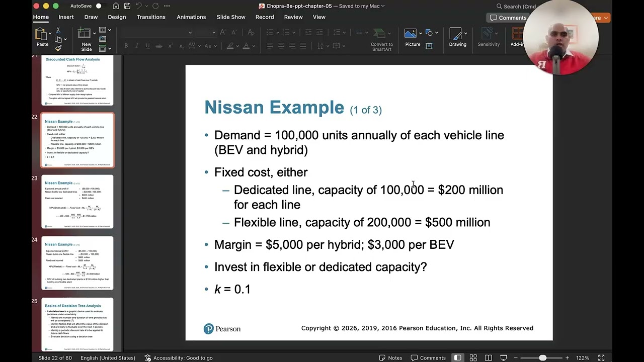The image size is (644, 362).
Task: Zoom in with the plus icon
Action: click(567, 358)
